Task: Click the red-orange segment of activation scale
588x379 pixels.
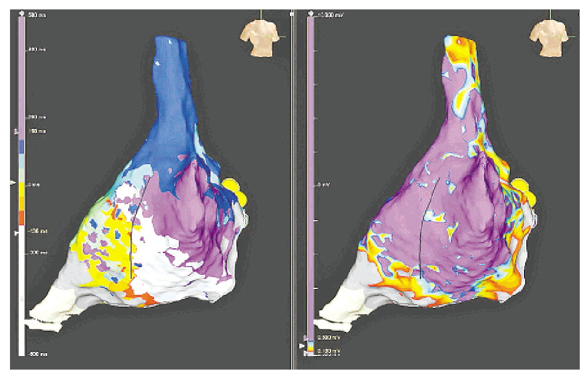Action: click(22, 218)
